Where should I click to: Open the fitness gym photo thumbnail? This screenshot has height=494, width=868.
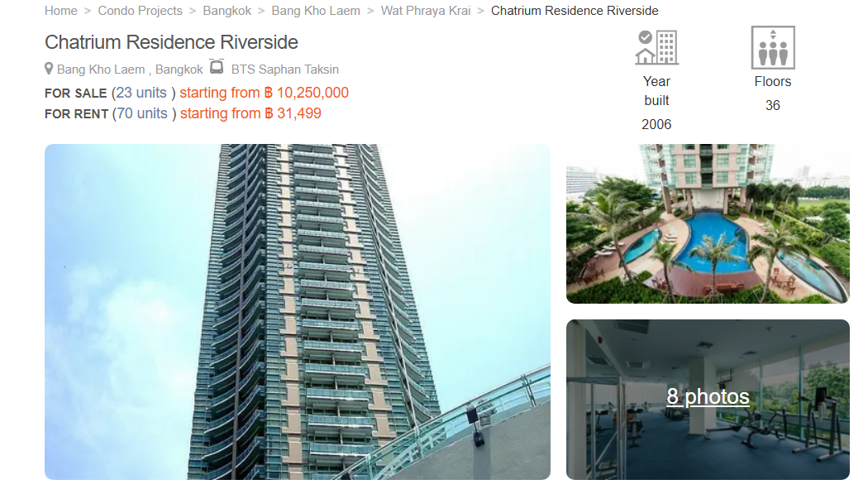tap(708, 400)
